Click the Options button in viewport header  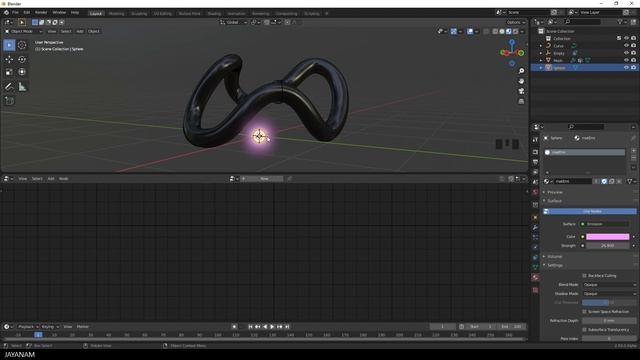coord(516,22)
